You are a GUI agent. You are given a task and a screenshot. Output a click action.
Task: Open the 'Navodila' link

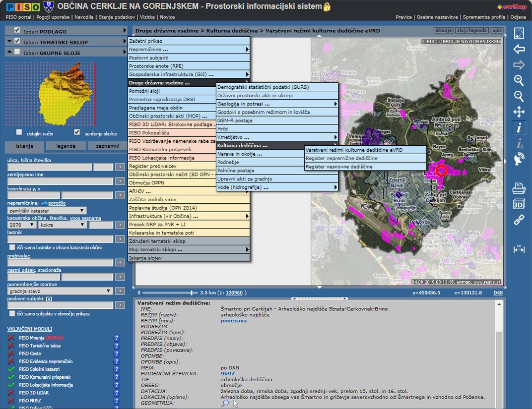[83, 17]
